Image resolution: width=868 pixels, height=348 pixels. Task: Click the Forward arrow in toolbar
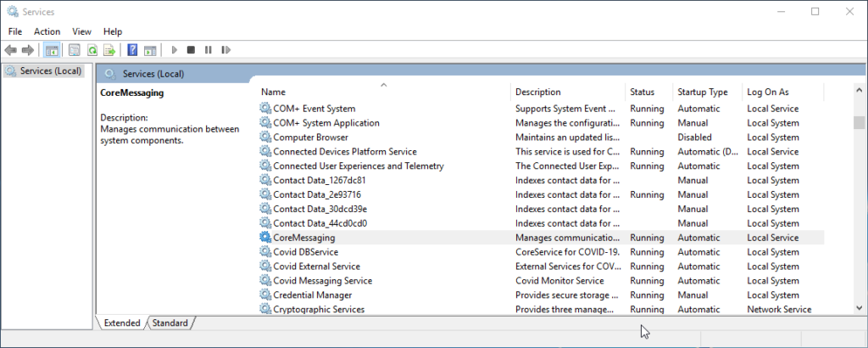[28, 50]
